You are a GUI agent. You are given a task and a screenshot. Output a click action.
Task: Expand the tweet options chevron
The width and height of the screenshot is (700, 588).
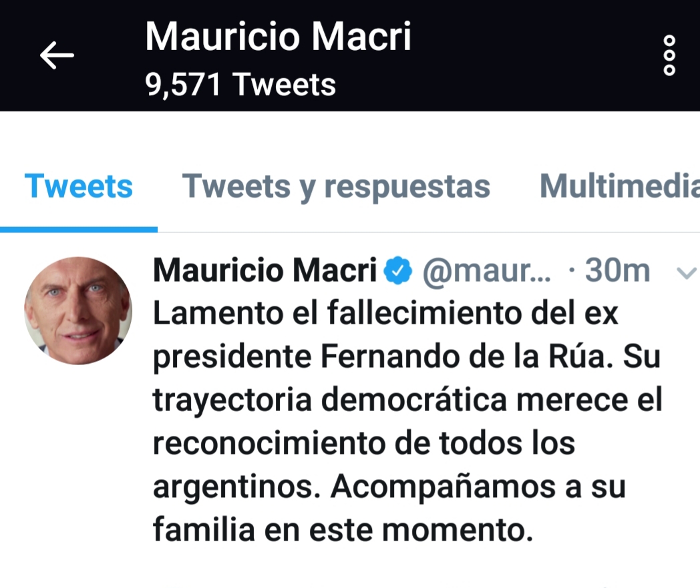coord(685,272)
